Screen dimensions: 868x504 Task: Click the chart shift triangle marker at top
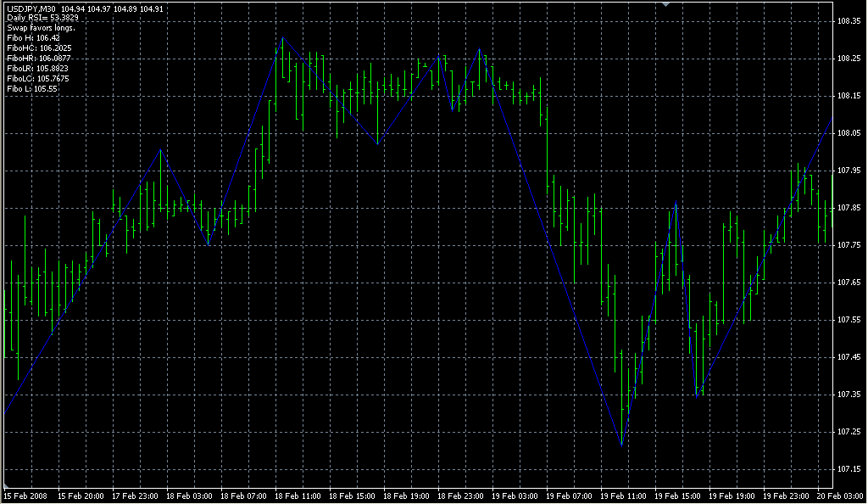666,5
